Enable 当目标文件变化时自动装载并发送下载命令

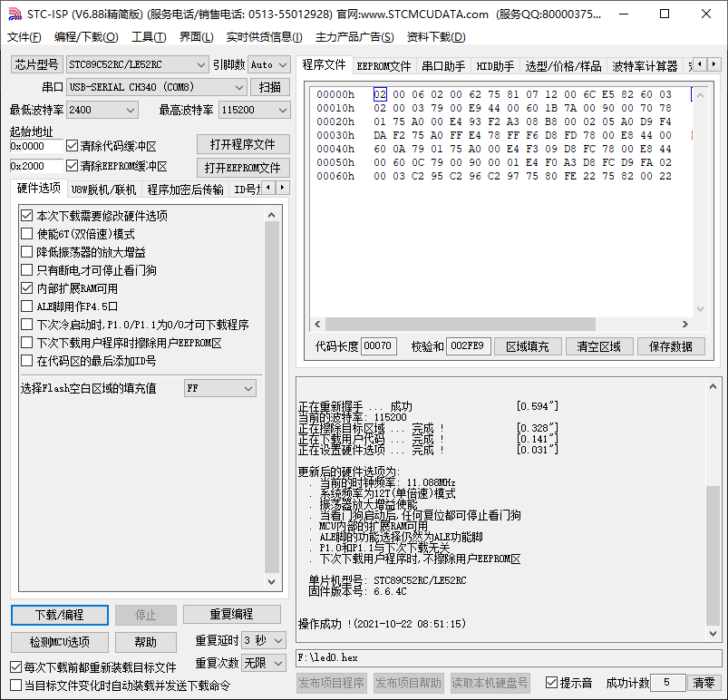(x=15, y=685)
